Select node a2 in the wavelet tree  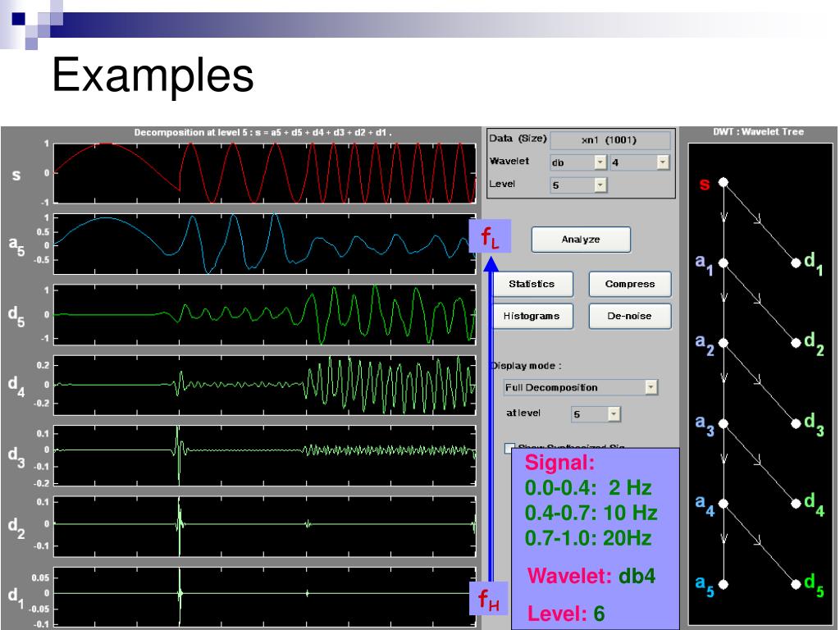click(724, 343)
